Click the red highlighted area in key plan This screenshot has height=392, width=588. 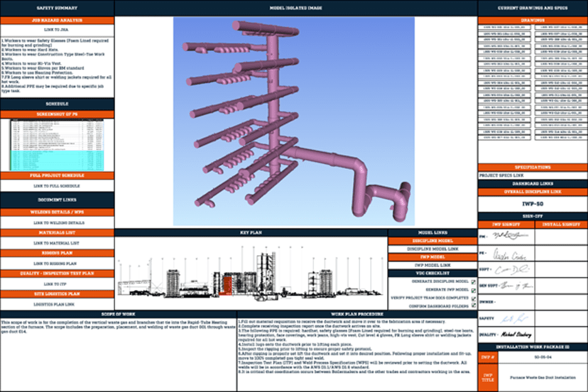pyautogui.click(x=227, y=286)
